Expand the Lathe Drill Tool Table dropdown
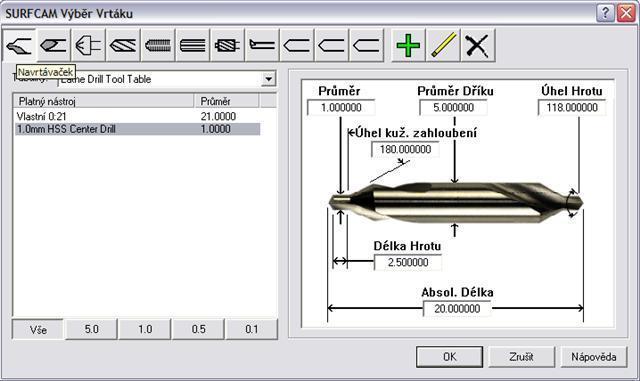Image resolution: width=640 pixels, height=381 pixels. click(x=268, y=79)
